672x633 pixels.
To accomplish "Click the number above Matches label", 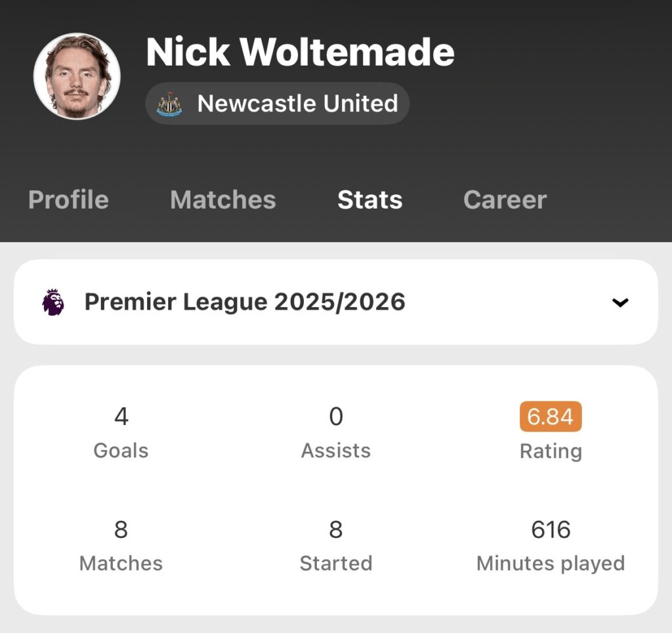I will pyautogui.click(x=121, y=529).
